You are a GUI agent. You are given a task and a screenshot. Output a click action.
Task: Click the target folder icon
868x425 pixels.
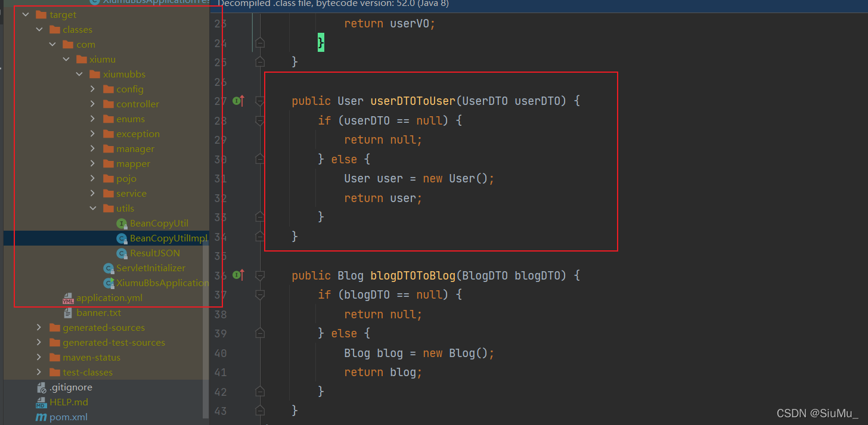tap(41, 15)
